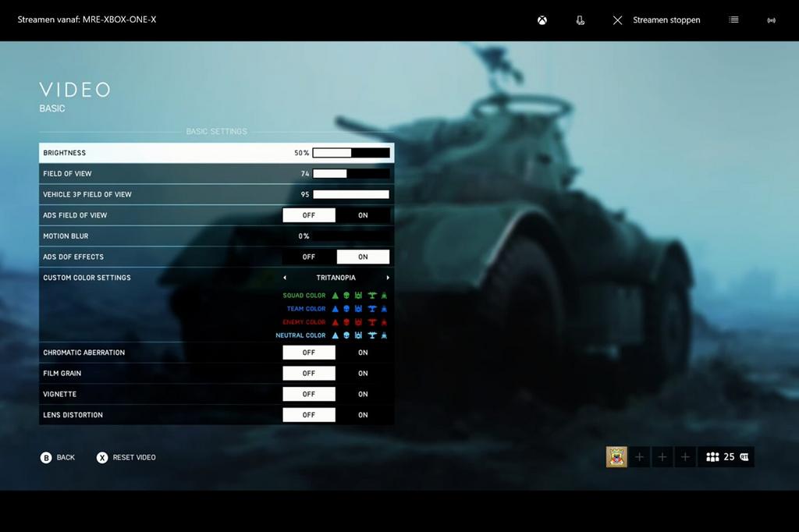Toggle the microphone icon in top bar
The height and width of the screenshot is (532, 799).
point(580,20)
